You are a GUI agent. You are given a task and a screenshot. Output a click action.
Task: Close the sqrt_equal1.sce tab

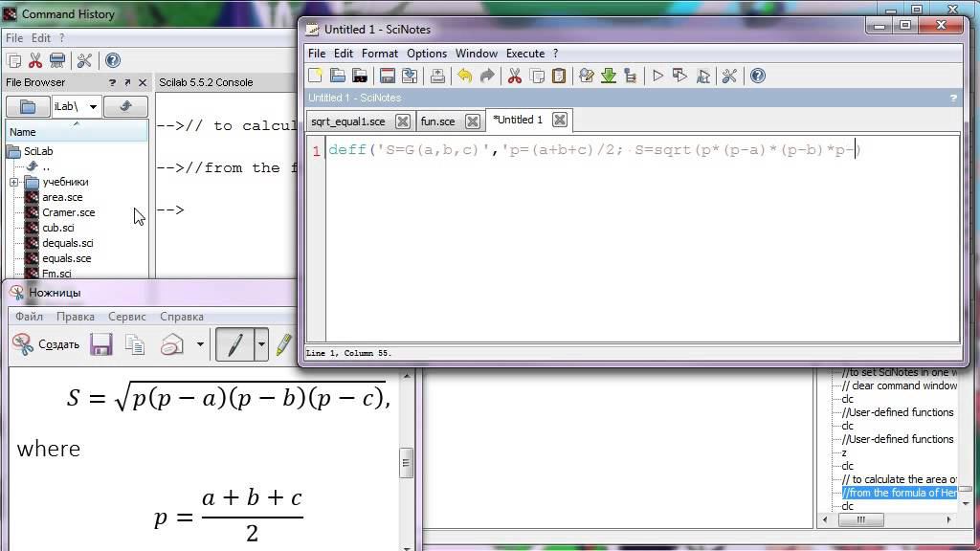(403, 121)
